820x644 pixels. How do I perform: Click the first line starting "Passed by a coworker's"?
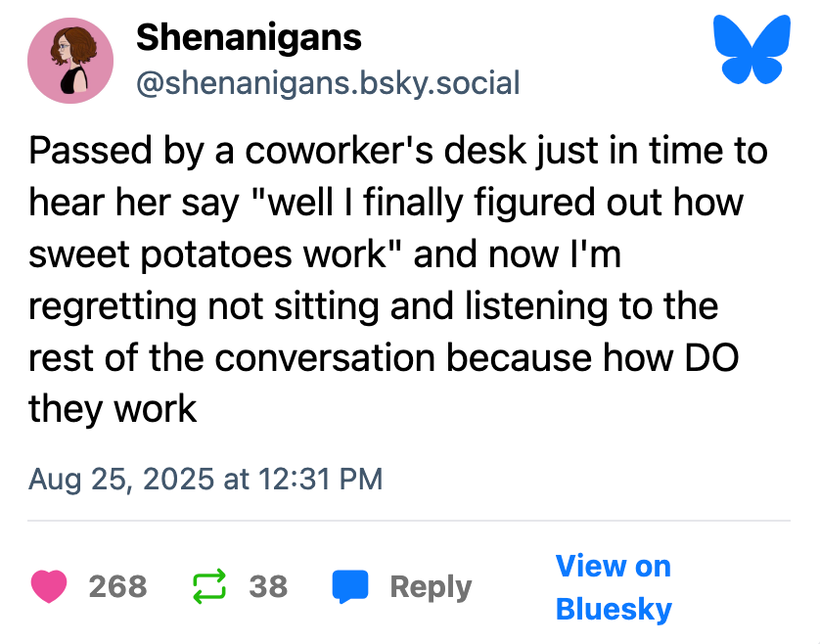[397, 152]
